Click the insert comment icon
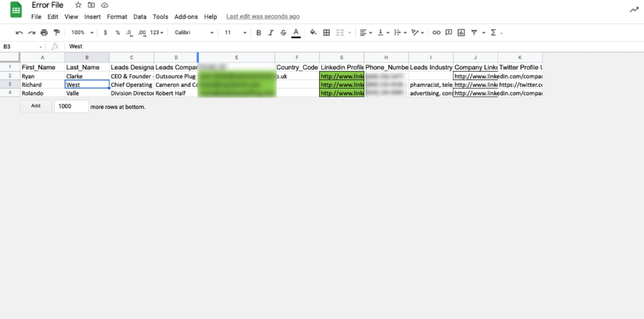The image size is (644, 319). click(448, 33)
